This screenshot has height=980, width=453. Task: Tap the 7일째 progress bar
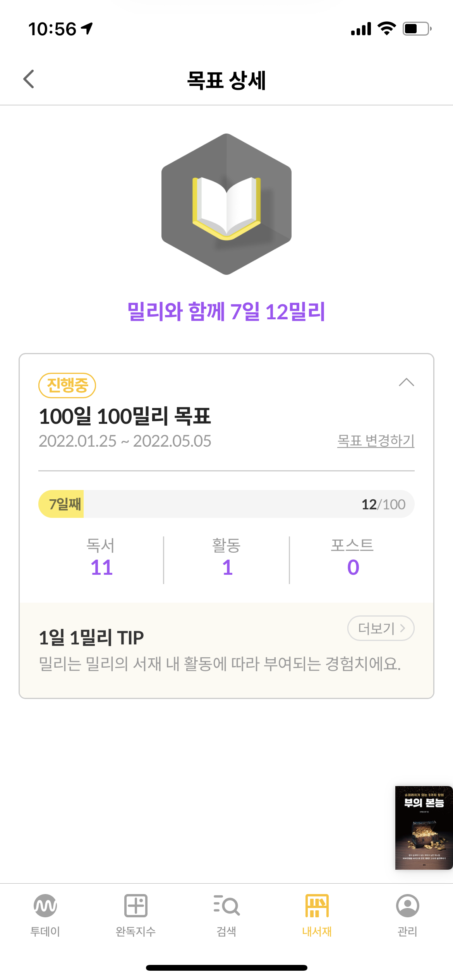tap(226, 504)
